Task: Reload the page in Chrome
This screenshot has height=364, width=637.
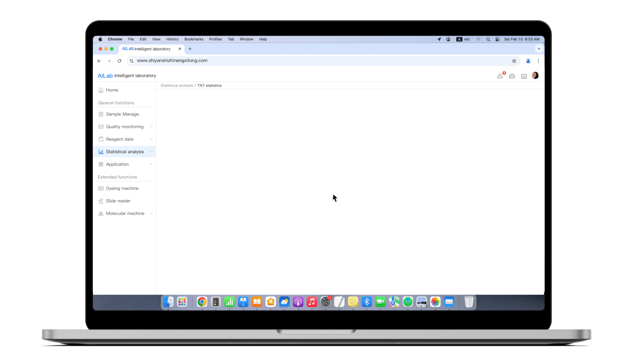Action: pos(119,61)
